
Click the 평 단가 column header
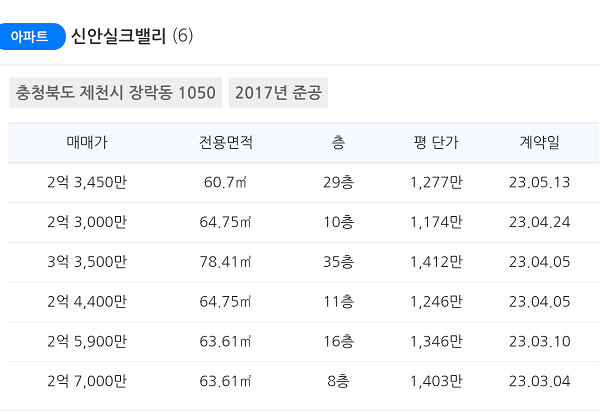click(x=436, y=143)
